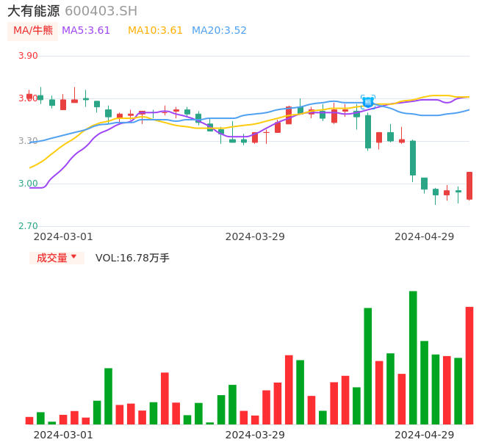Click the MA5:3.61 legend label
Image resolution: width=504 pixels, height=445 pixels.
(86, 31)
